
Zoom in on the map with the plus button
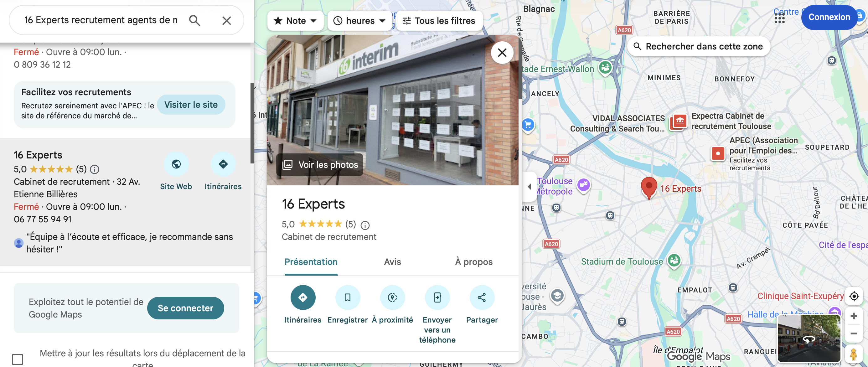(854, 316)
